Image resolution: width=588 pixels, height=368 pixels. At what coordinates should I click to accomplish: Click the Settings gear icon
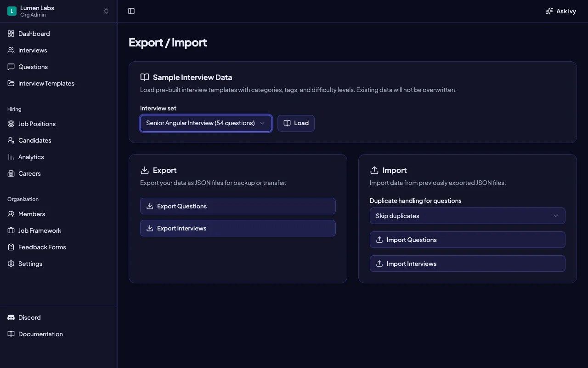coord(11,264)
